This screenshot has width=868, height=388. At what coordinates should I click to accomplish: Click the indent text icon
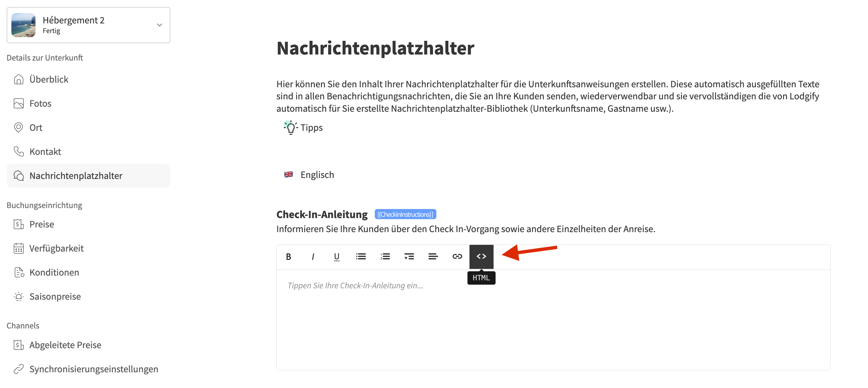(x=409, y=257)
